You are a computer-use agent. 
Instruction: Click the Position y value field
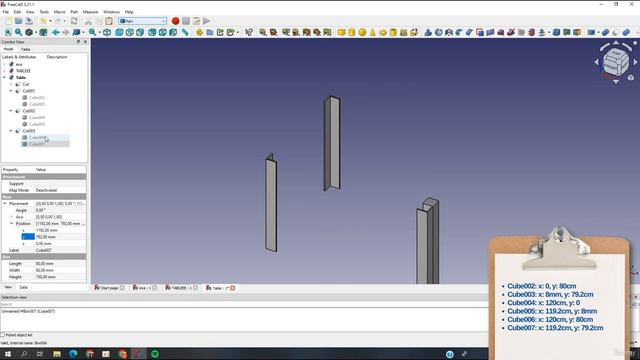(60, 237)
